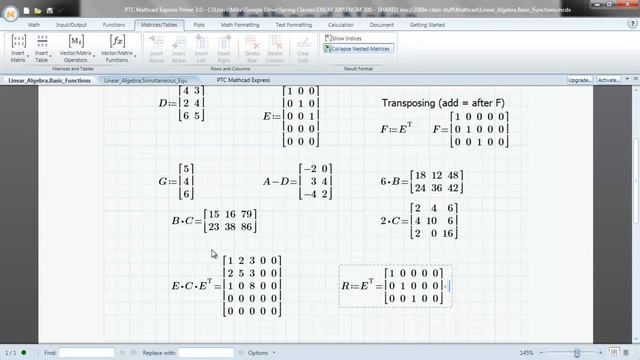Click the A−D= matrix result
This screenshot has height=360, width=640.
(x=298, y=181)
